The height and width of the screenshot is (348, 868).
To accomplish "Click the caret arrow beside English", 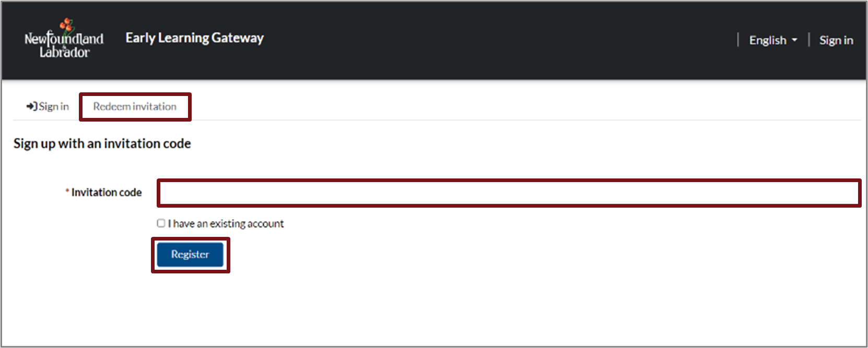I will tap(795, 40).
